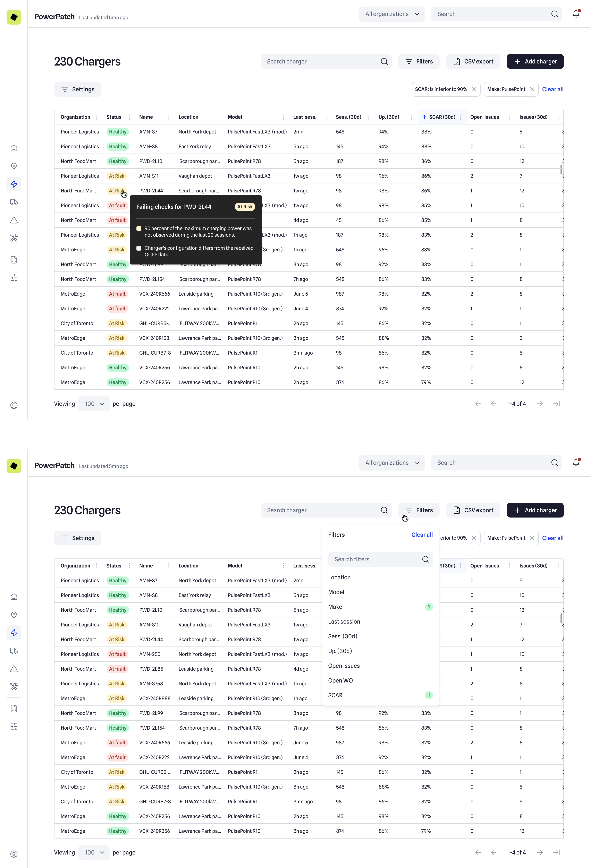Jump to first page arrow in lower screen

tap(477, 852)
